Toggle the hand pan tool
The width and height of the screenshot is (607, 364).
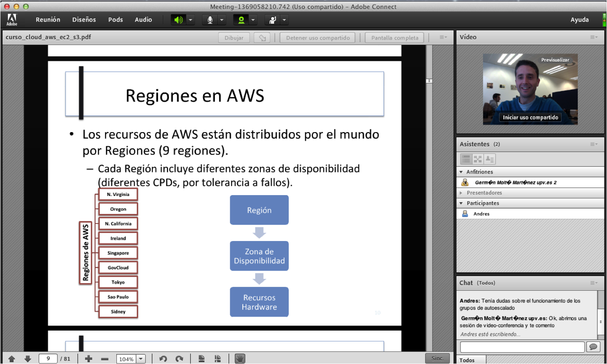pos(240,359)
